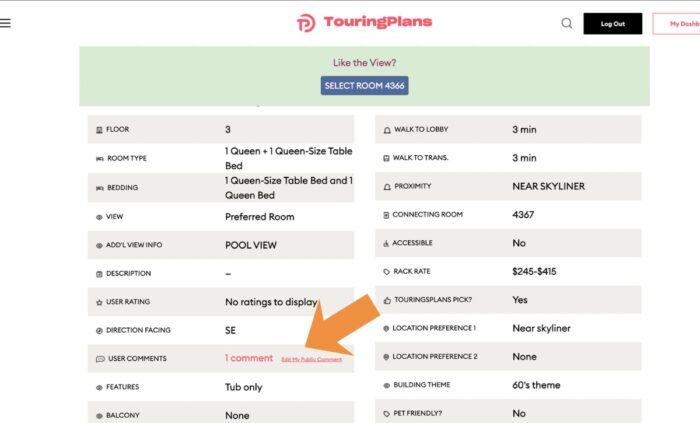Click the User Rating star icon
The image size is (700, 423).
[98, 302]
